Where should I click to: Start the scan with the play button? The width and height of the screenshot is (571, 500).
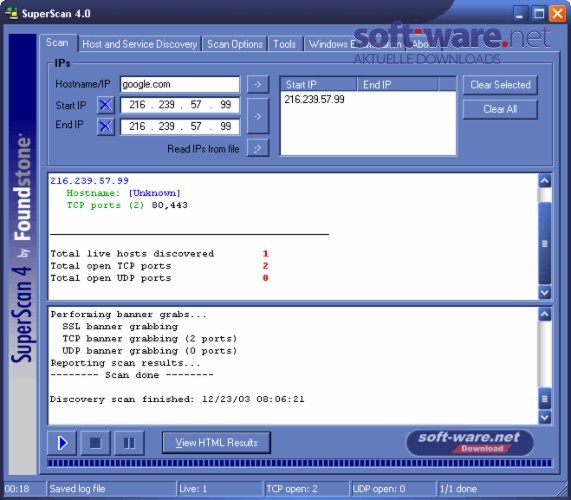click(x=62, y=443)
